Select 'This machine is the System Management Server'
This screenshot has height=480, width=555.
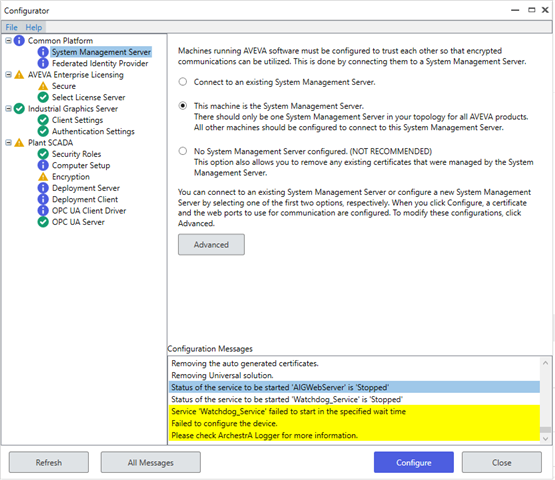coord(183,106)
